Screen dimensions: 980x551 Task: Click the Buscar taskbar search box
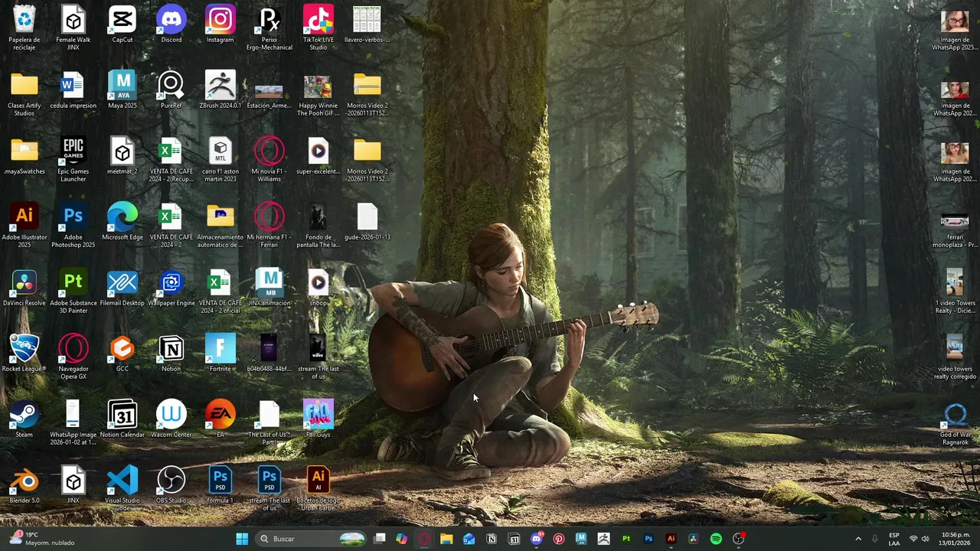click(x=311, y=539)
